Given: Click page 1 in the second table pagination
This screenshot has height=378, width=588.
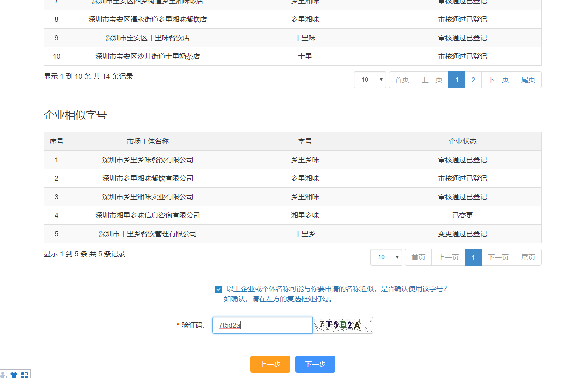Looking at the screenshot, I should [x=473, y=257].
